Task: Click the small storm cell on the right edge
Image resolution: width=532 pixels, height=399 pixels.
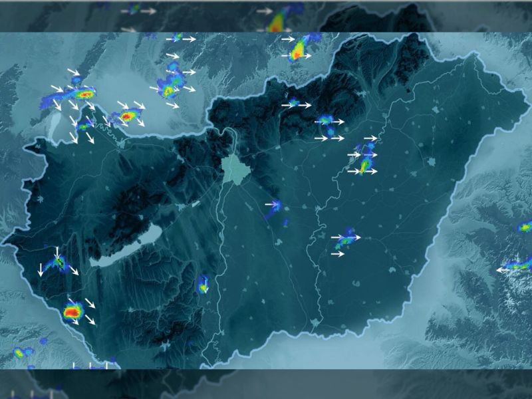Action: click(x=525, y=227)
